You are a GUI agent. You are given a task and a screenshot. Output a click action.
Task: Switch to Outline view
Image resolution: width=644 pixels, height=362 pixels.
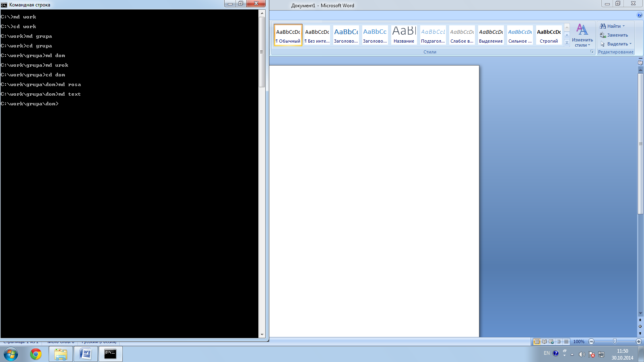click(559, 341)
